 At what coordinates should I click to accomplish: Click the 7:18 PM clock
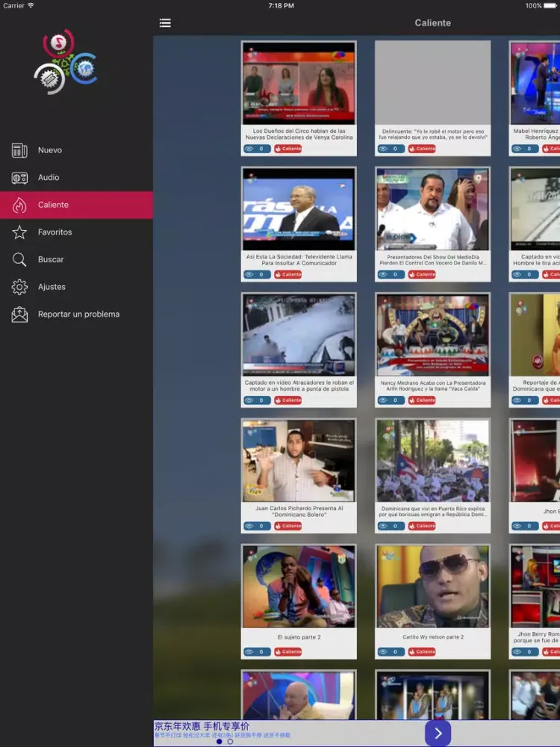(x=281, y=6)
